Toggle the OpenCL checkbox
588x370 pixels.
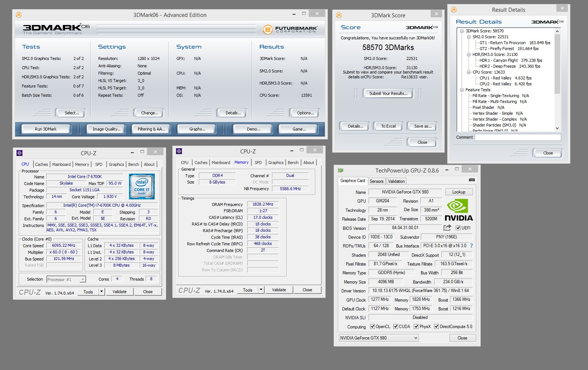(372, 326)
